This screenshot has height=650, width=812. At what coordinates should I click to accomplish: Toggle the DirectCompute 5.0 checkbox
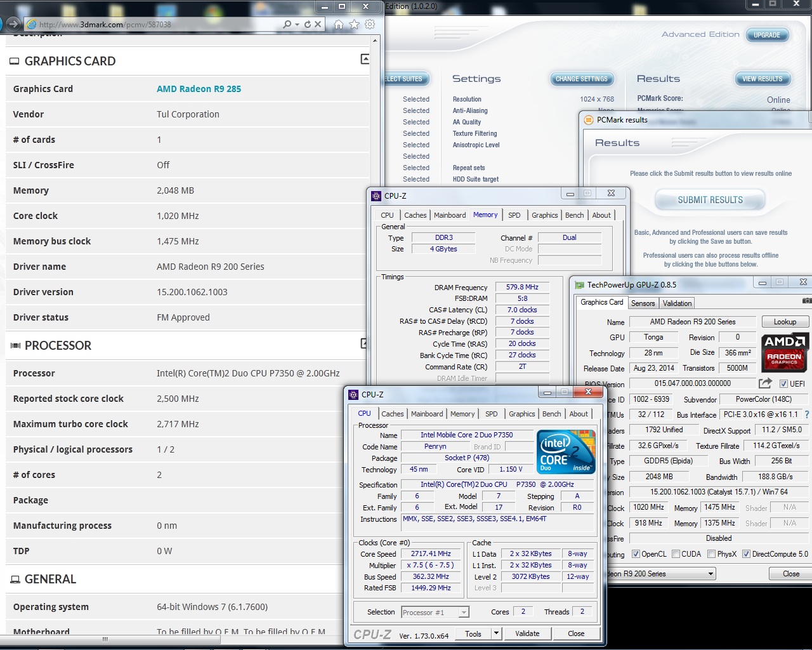point(746,554)
